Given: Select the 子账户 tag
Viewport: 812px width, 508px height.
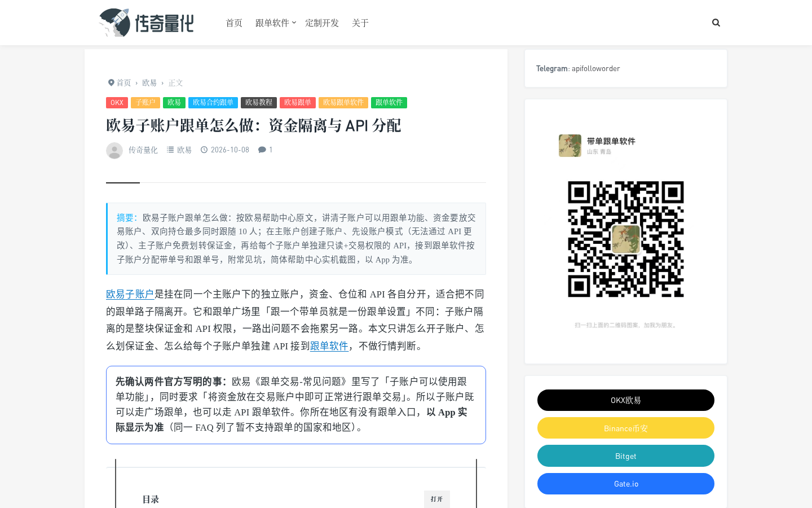Looking at the screenshot, I should [145, 103].
